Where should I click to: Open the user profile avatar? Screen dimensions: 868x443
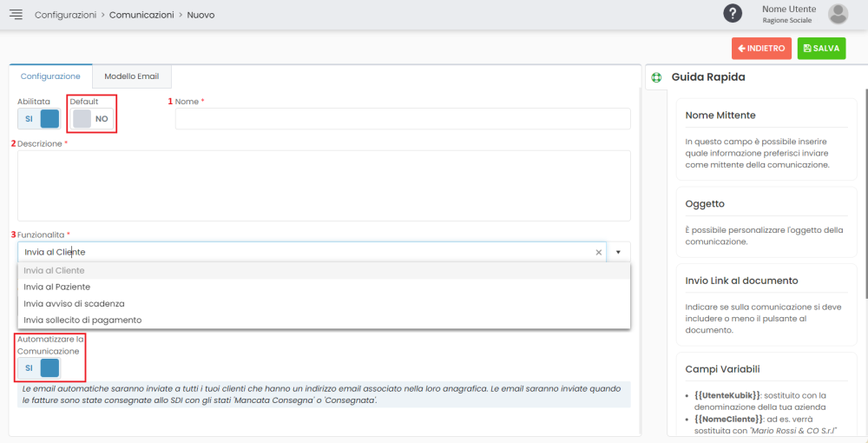click(838, 14)
